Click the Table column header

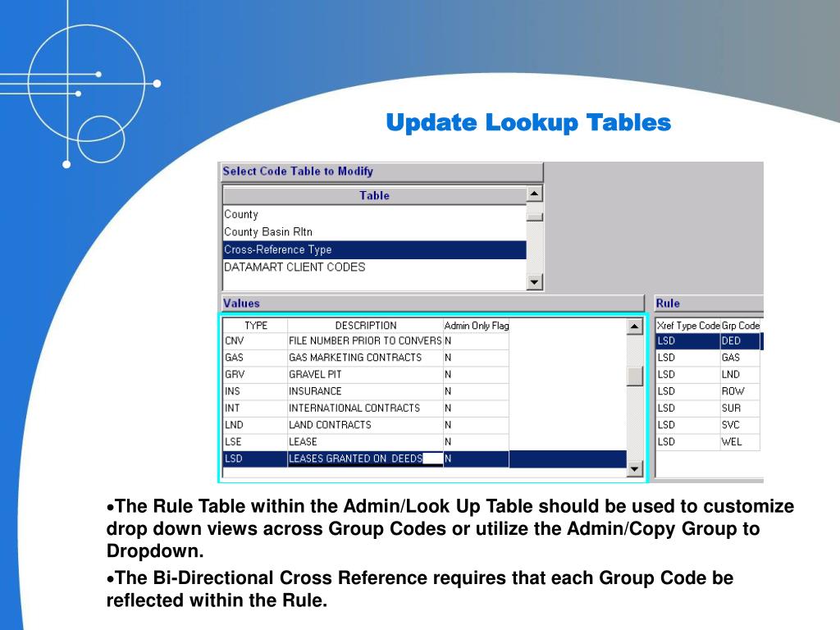coord(374,195)
